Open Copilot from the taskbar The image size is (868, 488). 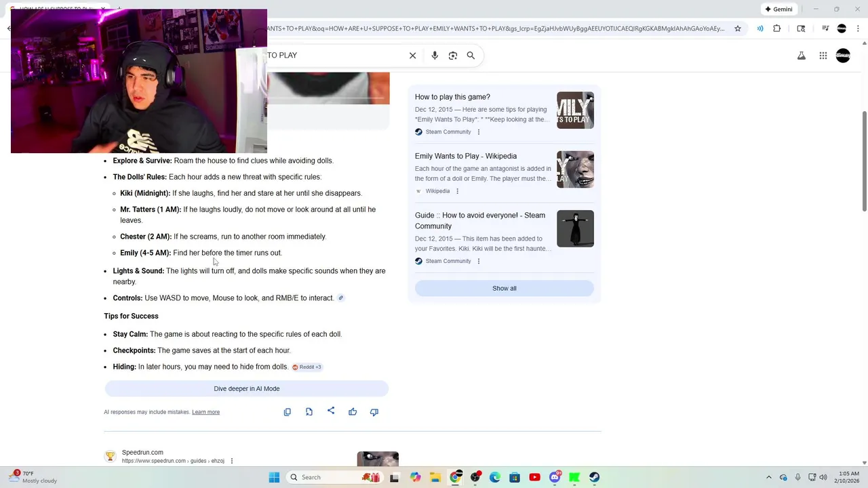[415, 477]
